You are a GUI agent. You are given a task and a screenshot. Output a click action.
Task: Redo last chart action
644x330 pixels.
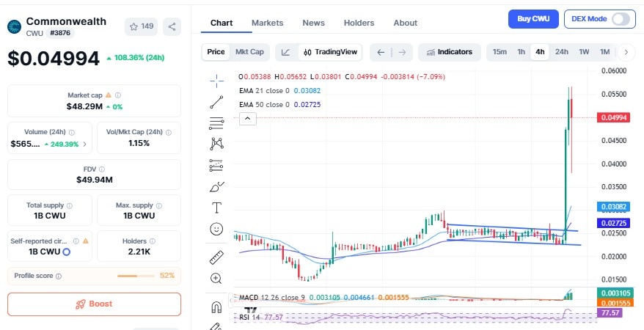point(402,52)
